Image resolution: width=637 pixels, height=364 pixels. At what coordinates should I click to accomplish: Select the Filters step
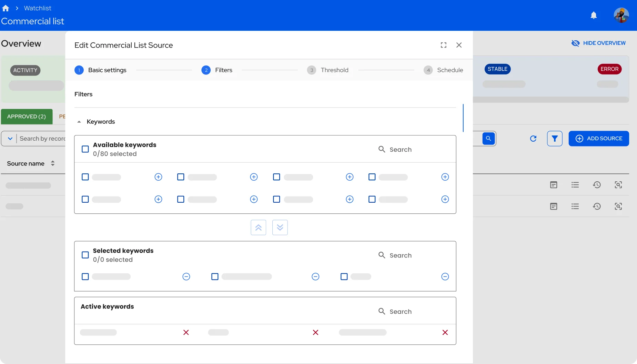217,70
